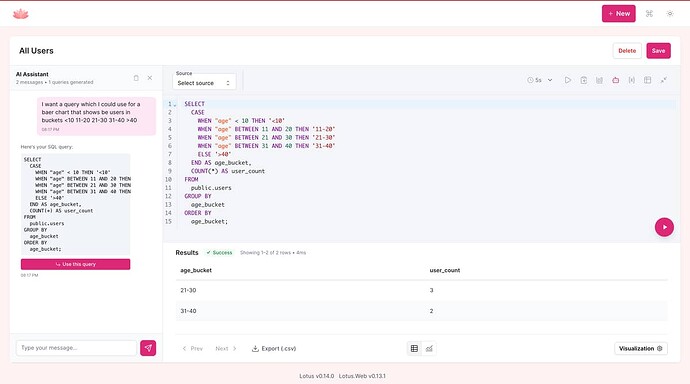Run the query using toolbar play icon
Viewport: 690px width, 384px height.
click(x=568, y=80)
